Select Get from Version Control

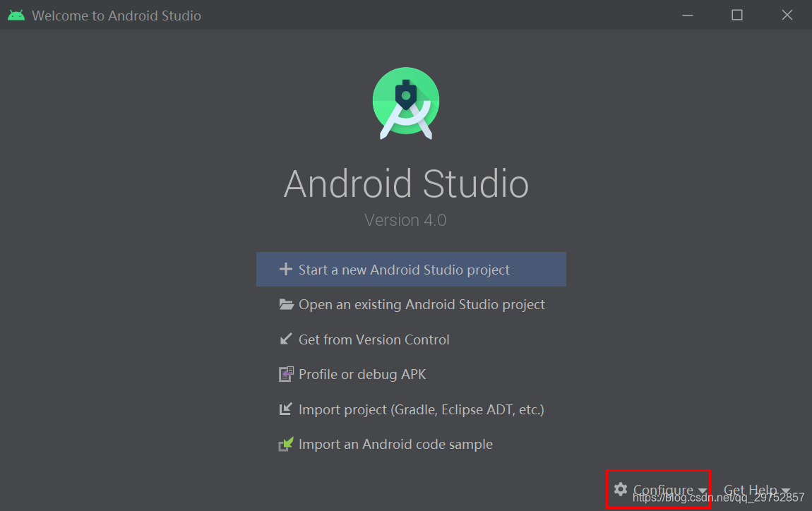click(374, 339)
